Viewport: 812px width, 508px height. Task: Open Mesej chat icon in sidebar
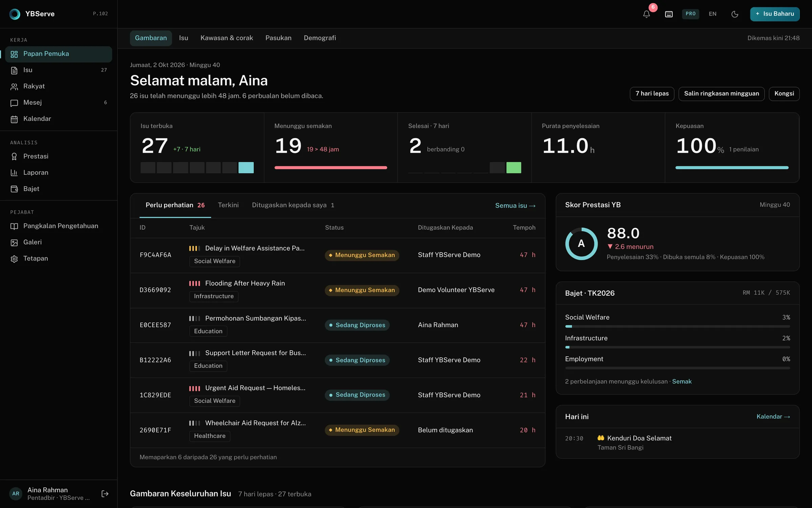point(14,103)
